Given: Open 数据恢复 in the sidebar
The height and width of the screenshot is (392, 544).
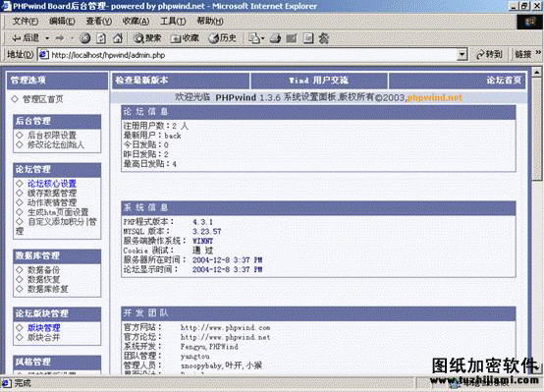Looking at the screenshot, I should (x=43, y=279).
